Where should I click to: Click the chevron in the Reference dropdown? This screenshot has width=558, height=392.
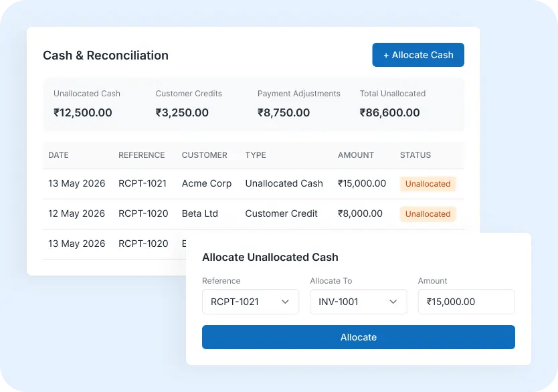coord(285,302)
